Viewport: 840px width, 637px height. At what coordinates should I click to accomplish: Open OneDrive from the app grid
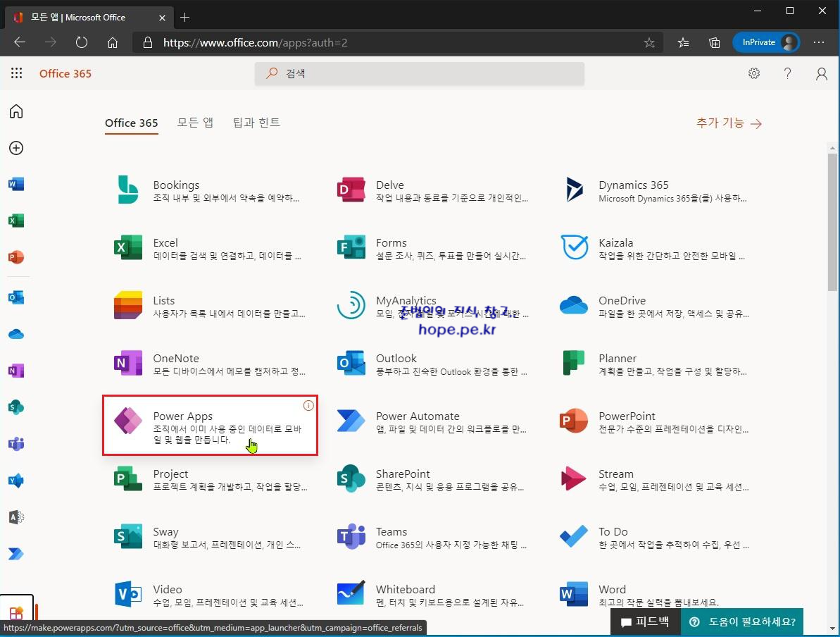point(574,305)
